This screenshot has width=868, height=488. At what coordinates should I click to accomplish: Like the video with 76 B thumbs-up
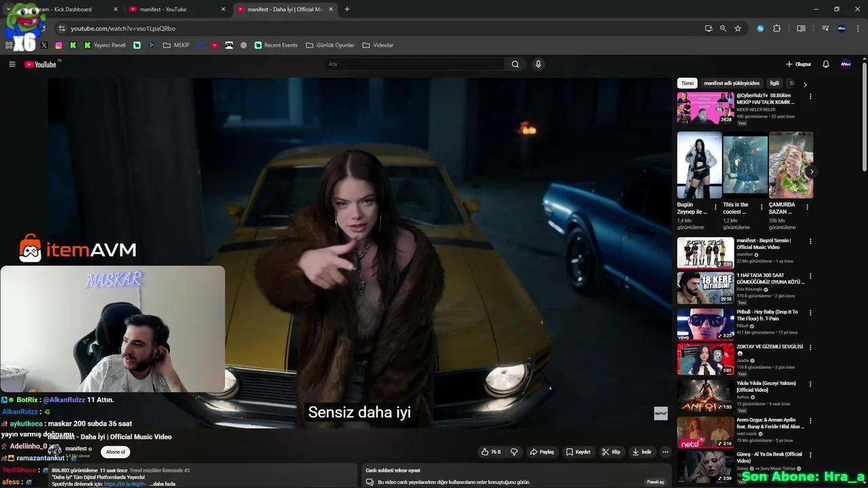tap(491, 452)
